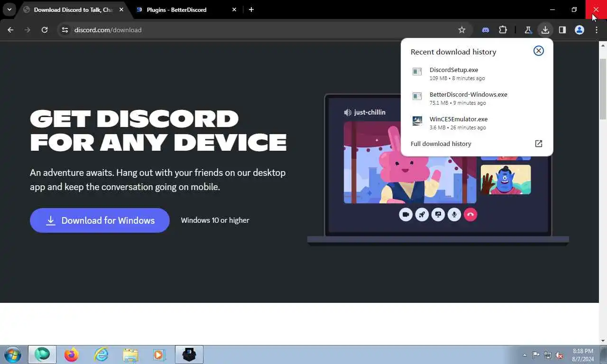
Task: Open Full download history link
Action: (441, 144)
